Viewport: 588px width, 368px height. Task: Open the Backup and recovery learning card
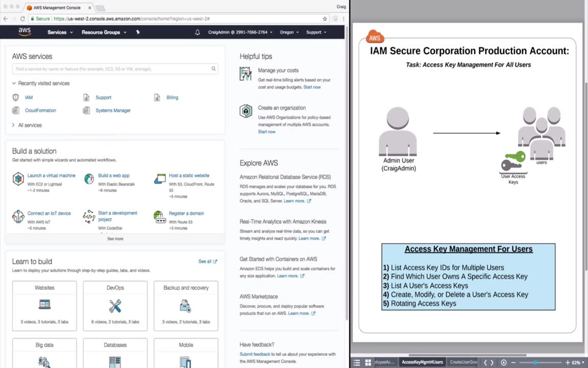pos(186,306)
